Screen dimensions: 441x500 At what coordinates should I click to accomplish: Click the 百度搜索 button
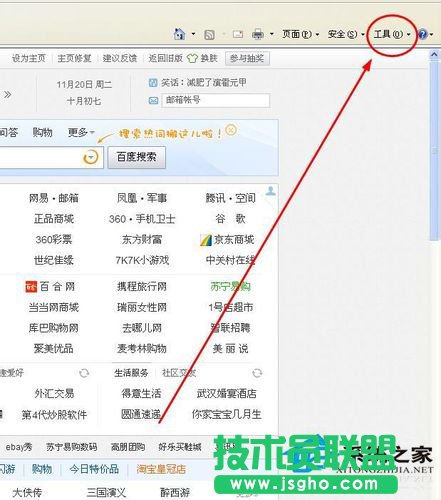click(x=137, y=157)
